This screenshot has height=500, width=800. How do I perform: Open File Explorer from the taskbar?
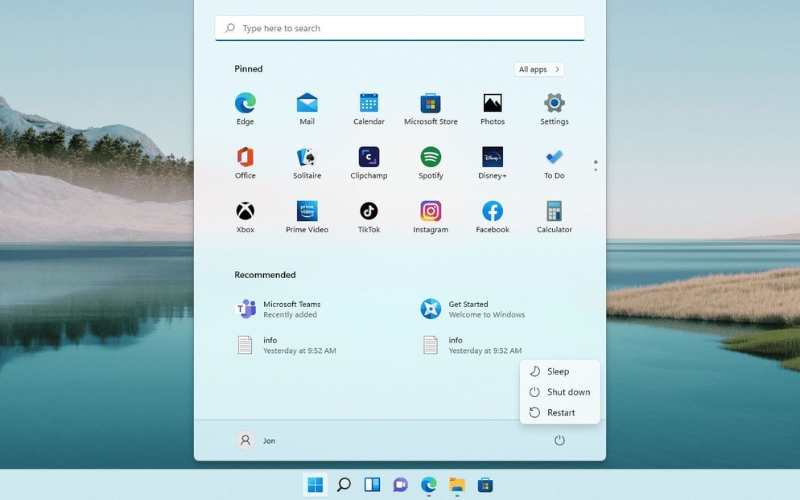point(457,485)
